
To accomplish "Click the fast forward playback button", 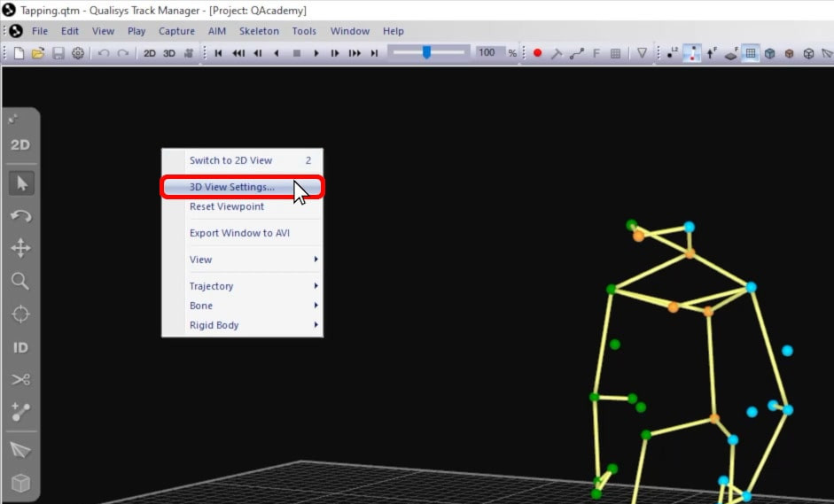I will pos(355,53).
